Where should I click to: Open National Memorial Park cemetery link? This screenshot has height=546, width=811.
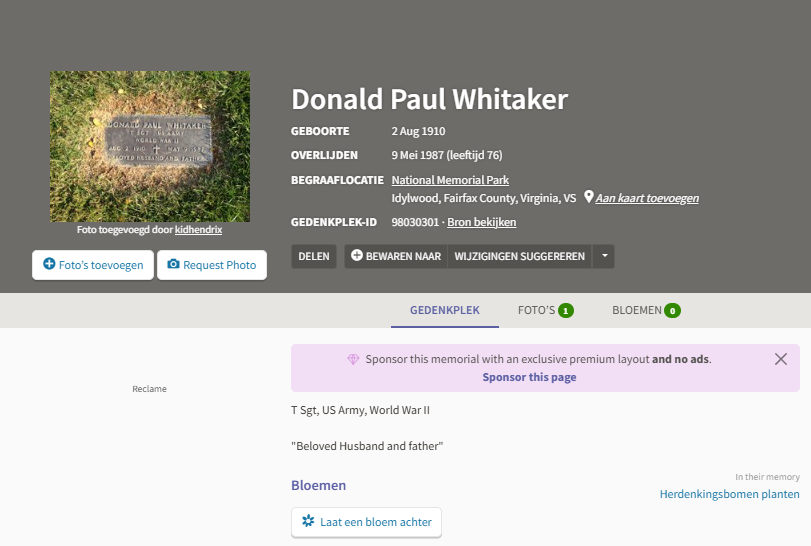tap(450, 180)
